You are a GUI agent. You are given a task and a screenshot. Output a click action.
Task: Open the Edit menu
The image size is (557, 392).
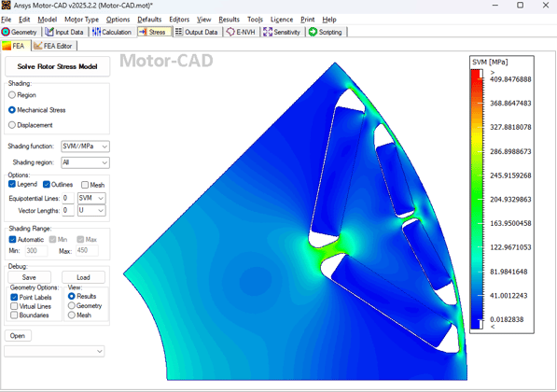tap(24, 20)
